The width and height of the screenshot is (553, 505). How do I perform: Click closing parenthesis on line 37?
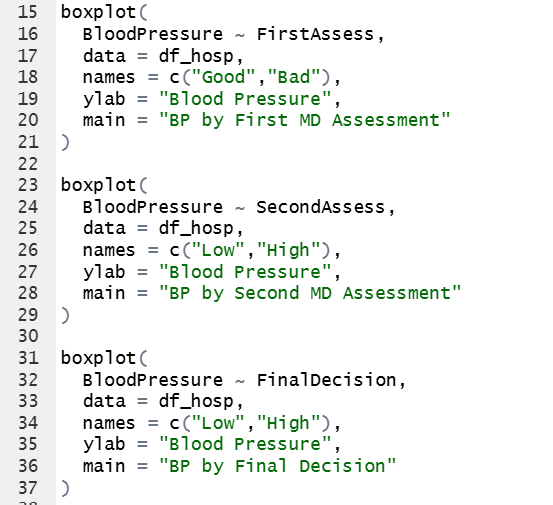click(65, 488)
